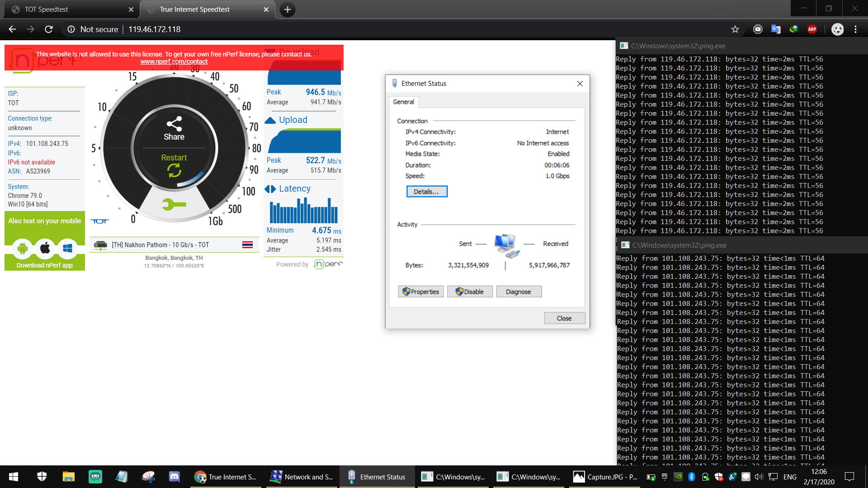Click the Diagnose button
This screenshot has height=488, width=868.
tap(519, 292)
